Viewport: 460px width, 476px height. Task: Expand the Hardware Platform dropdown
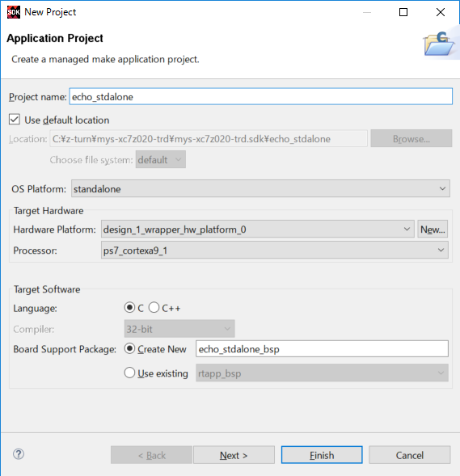[x=257, y=229]
